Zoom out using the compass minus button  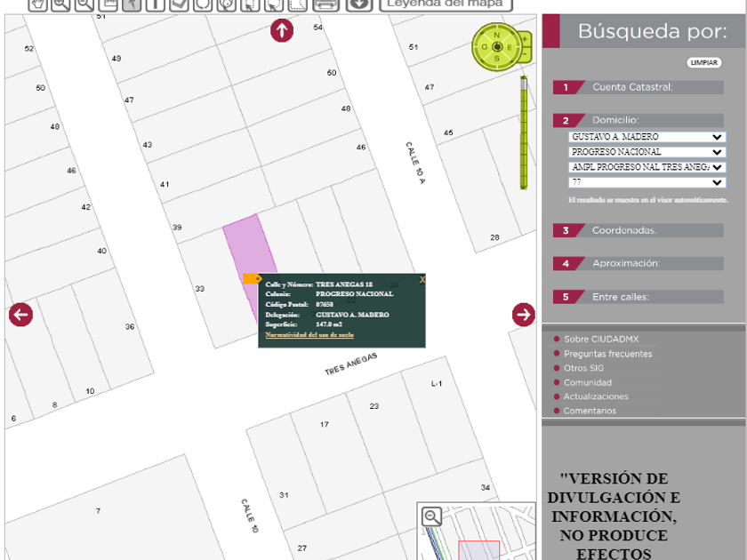click(x=526, y=55)
